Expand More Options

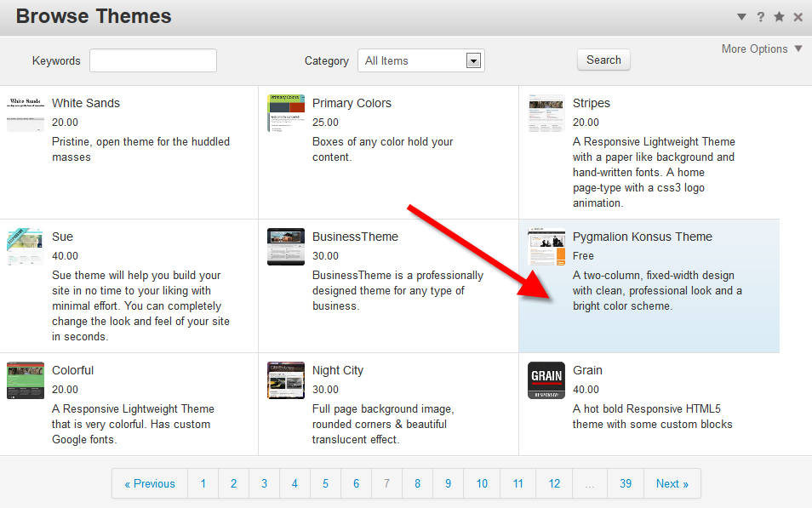coord(761,49)
